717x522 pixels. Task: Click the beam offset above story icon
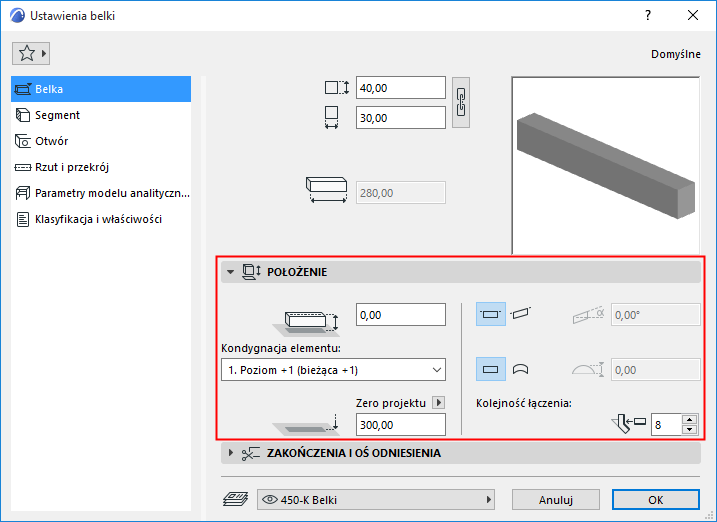click(306, 322)
